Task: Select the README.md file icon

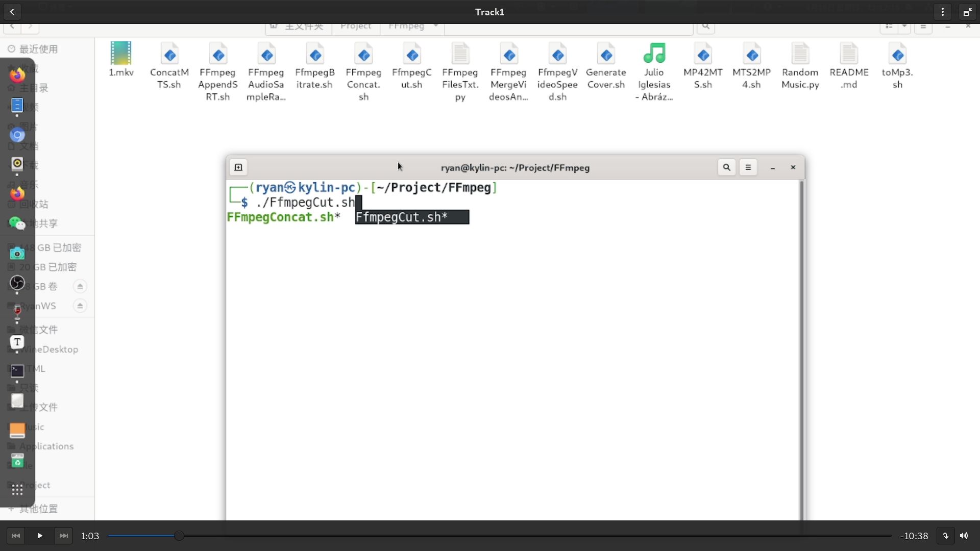Action: (x=849, y=54)
